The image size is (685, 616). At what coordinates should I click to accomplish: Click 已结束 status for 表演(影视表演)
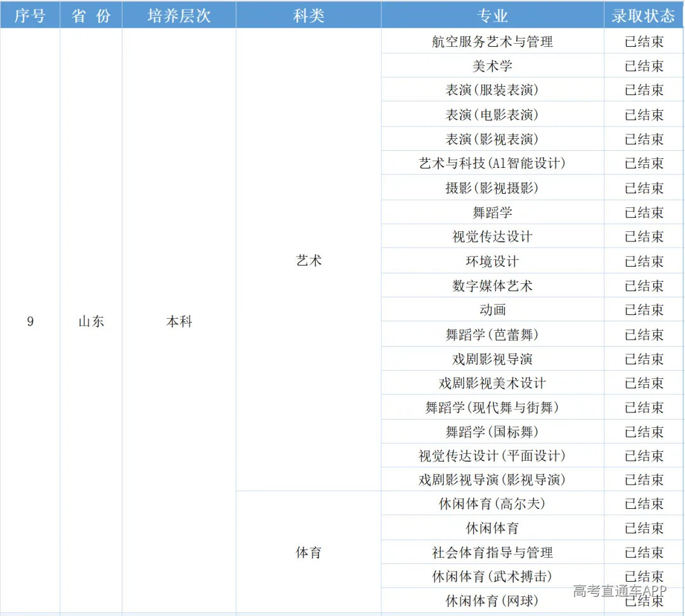click(644, 139)
